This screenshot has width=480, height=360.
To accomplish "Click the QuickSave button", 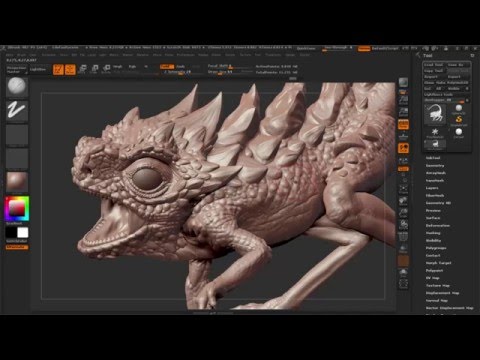I will [x=306, y=49].
